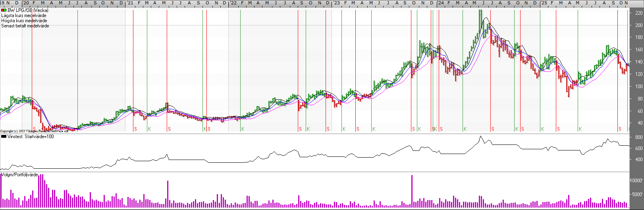This screenshot has height=210, width=644.
Task: Select the '23 year marker on timeline
Action: click(x=336, y=3)
